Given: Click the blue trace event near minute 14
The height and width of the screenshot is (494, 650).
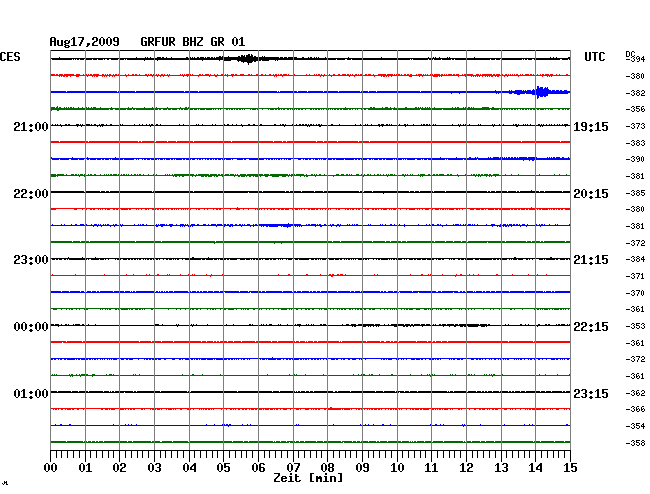Looking at the screenshot, I should click(x=541, y=92).
